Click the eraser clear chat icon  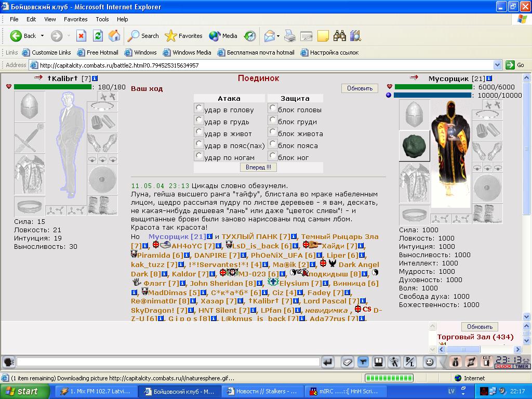point(348,362)
